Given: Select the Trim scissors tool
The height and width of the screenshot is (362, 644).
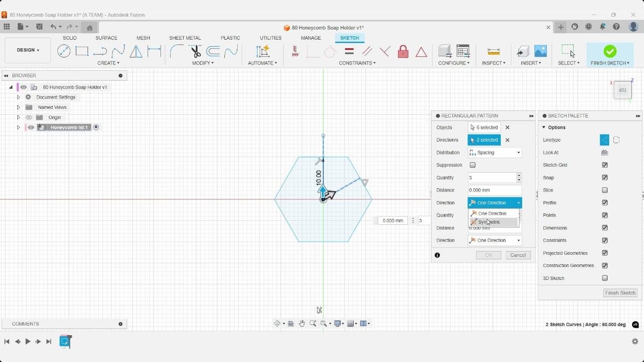Looking at the screenshot, I should (195, 51).
